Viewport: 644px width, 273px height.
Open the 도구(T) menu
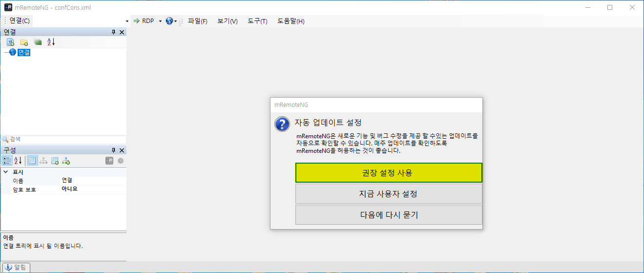257,21
